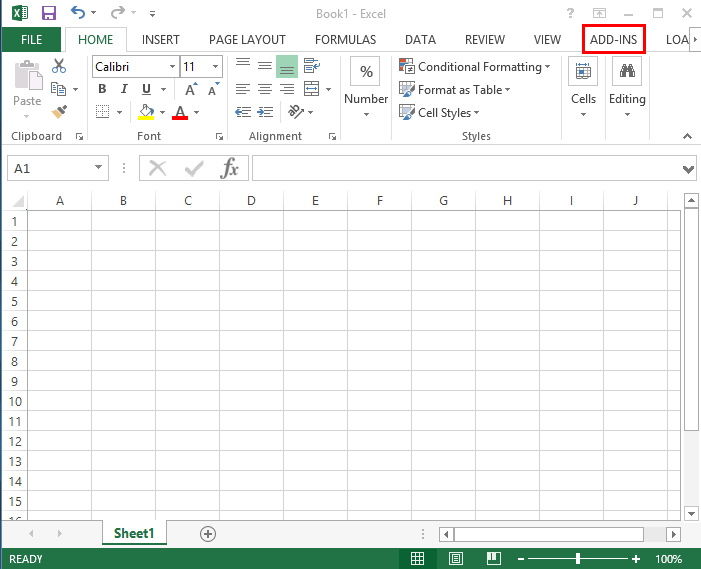
Task: Click the Wrap Text icon
Action: click(x=311, y=66)
